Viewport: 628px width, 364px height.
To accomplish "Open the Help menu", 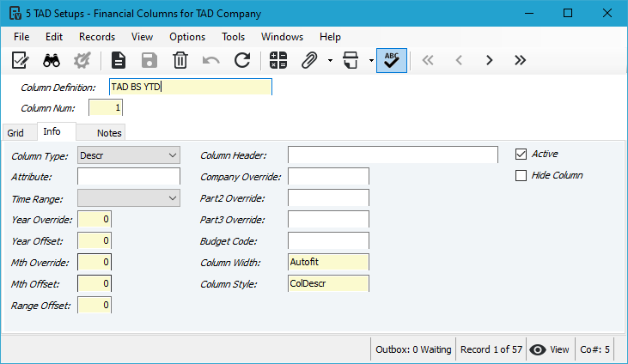I will 330,37.
